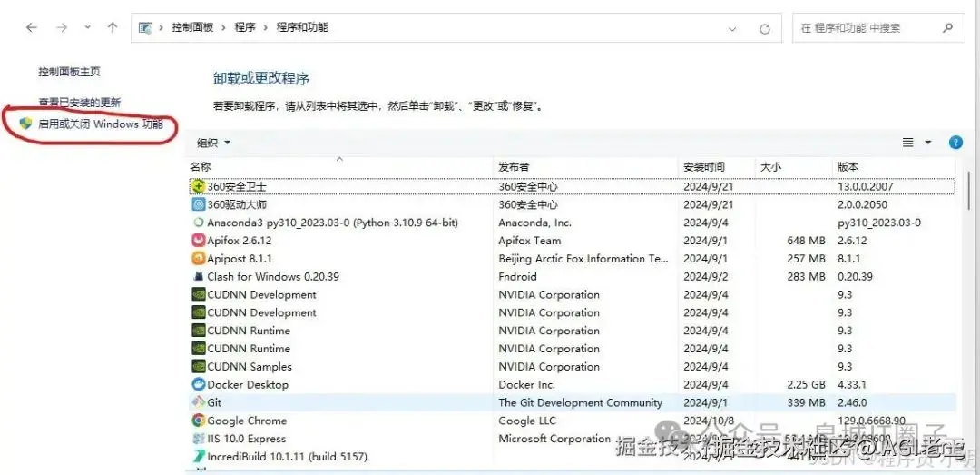Refresh the Programs and Features list
The width and height of the screenshot is (980, 475).
764,28
